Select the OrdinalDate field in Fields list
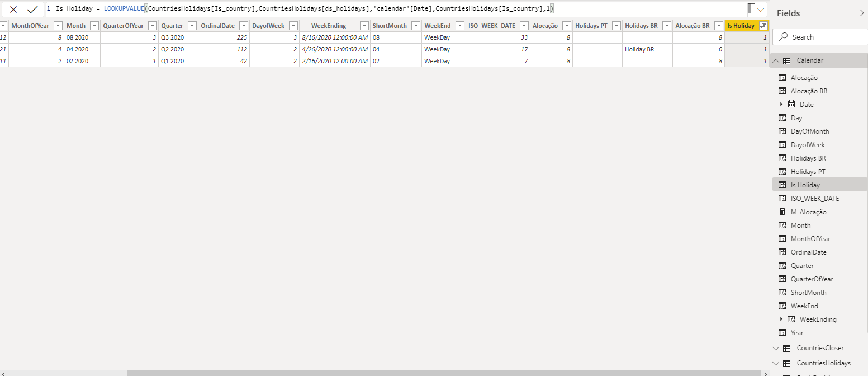This screenshot has width=868, height=376. click(x=808, y=252)
